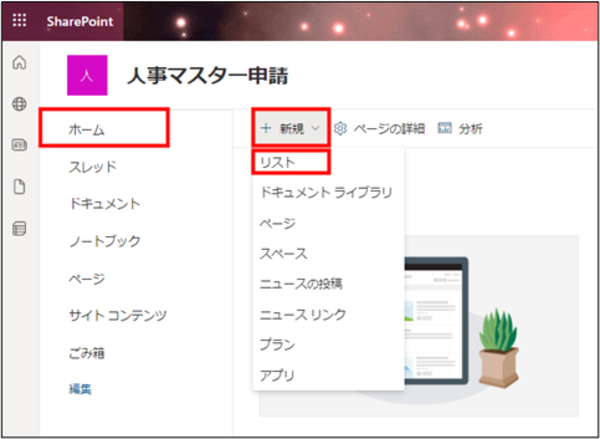Select スレッド in the left navigation
This screenshot has width=600, height=439.
[93, 167]
